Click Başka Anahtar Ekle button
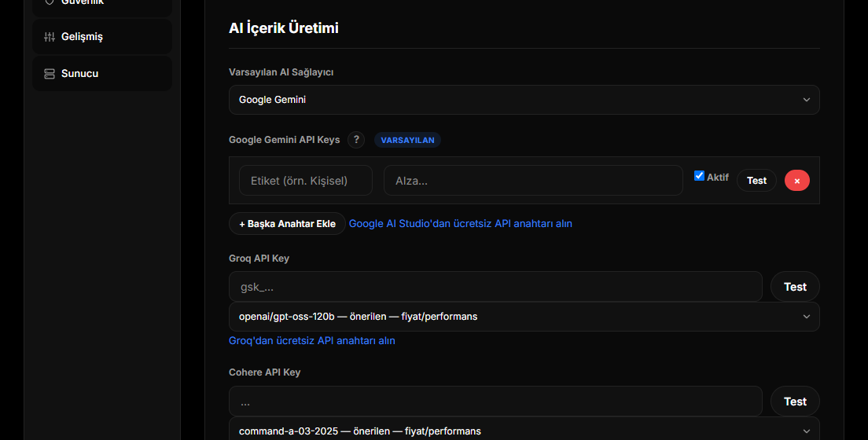This screenshot has width=868, height=440. [287, 224]
